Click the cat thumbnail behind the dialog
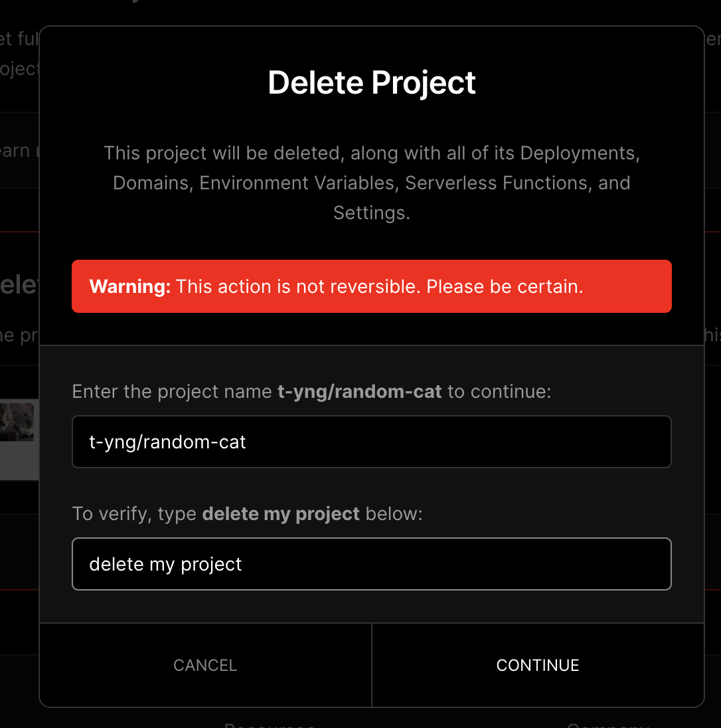The image size is (721, 728). pyautogui.click(x=17, y=421)
